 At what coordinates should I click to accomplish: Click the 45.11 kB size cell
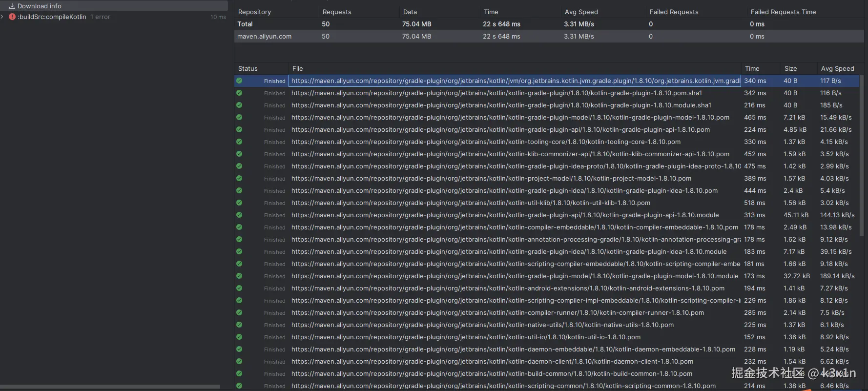(x=796, y=215)
